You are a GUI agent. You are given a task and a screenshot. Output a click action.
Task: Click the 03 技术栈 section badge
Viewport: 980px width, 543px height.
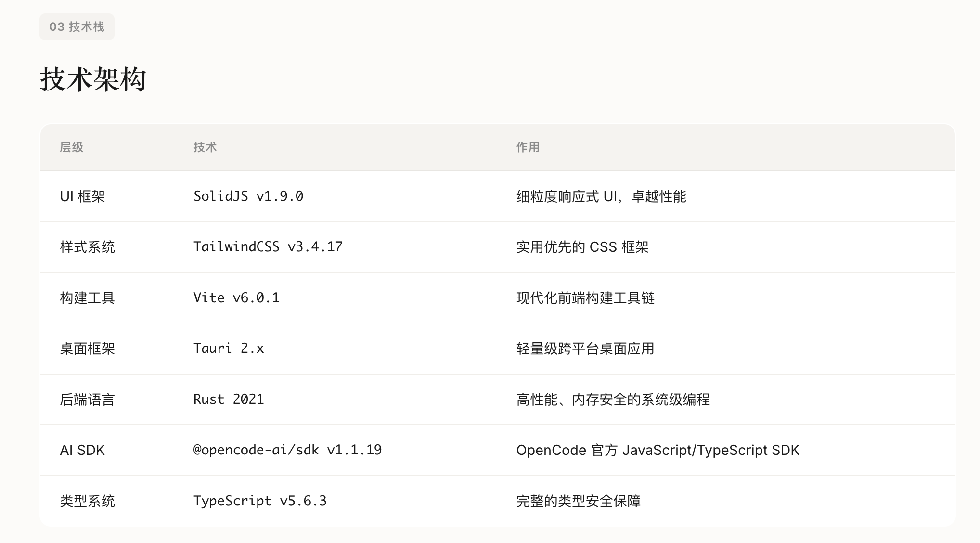pyautogui.click(x=77, y=27)
